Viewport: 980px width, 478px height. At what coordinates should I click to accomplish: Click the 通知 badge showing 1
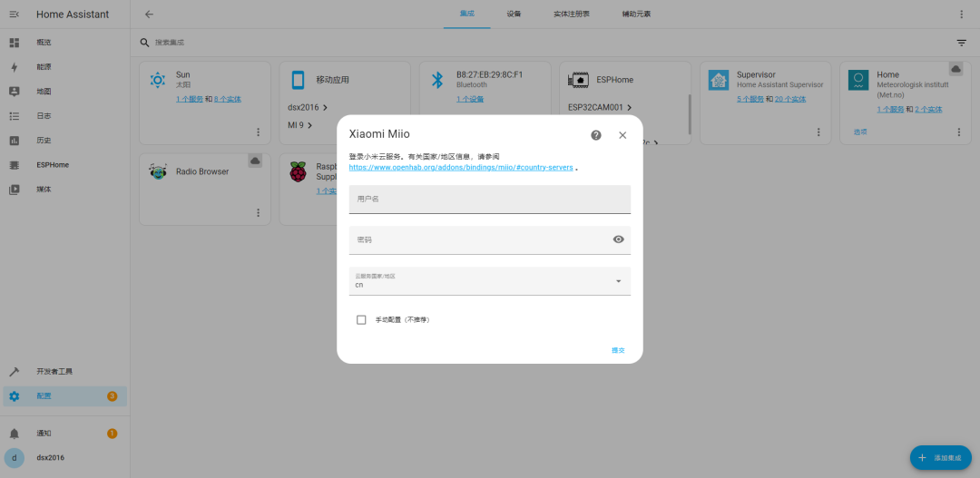pyautogui.click(x=112, y=433)
